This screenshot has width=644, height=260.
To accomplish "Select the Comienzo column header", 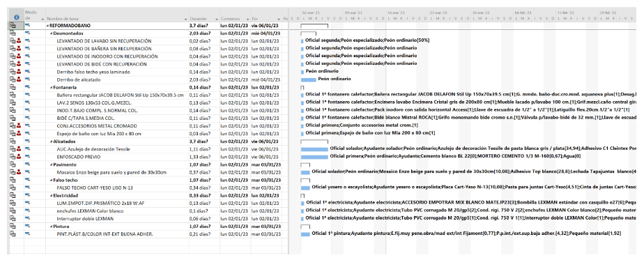I will (x=236, y=15).
